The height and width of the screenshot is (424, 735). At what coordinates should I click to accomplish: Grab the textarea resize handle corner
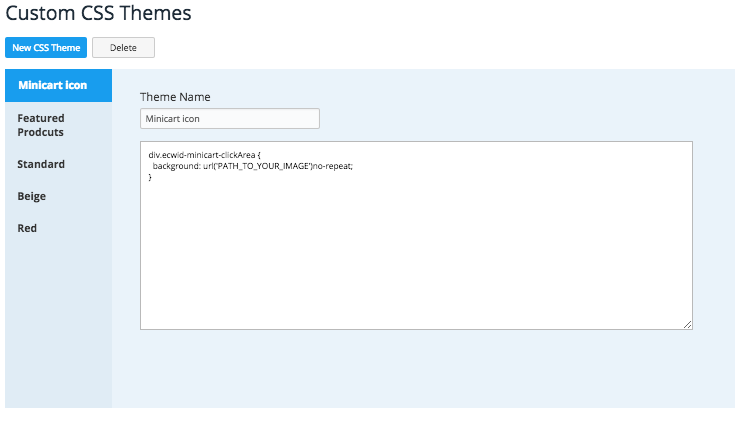coord(687,324)
